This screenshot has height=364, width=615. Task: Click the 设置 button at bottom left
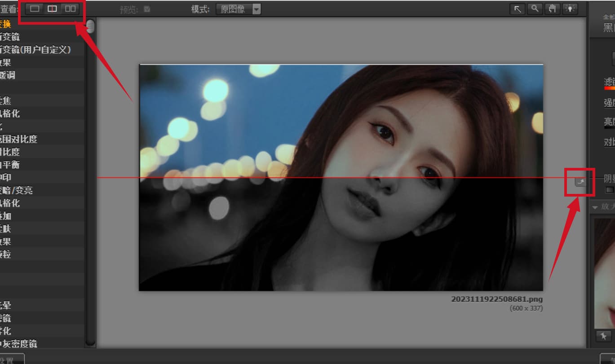[11, 360]
